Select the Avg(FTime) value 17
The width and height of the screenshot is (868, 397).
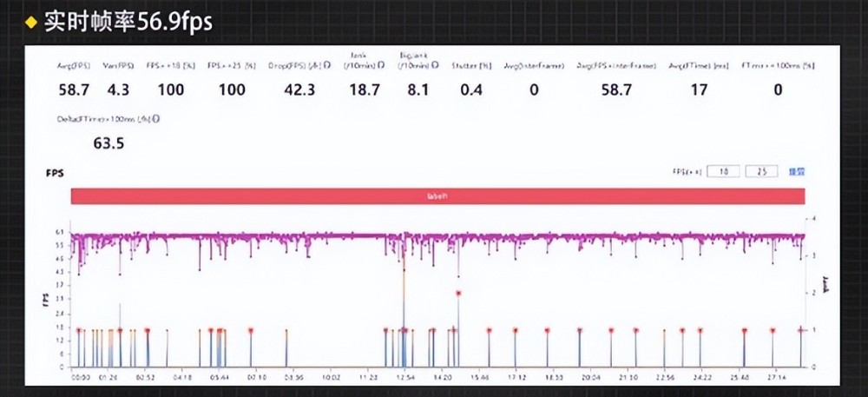[x=699, y=89]
